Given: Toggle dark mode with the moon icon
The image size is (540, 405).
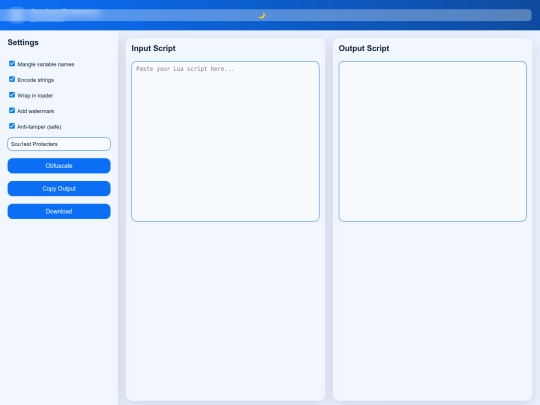Looking at the screenshot, I should point(262,15).
